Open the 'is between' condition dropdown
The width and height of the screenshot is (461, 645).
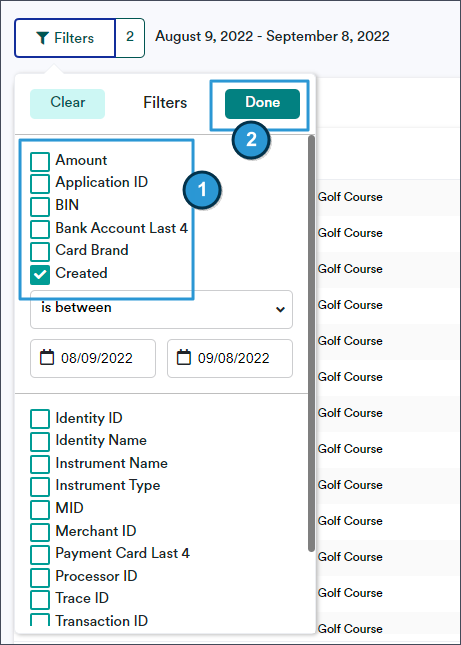161,309
